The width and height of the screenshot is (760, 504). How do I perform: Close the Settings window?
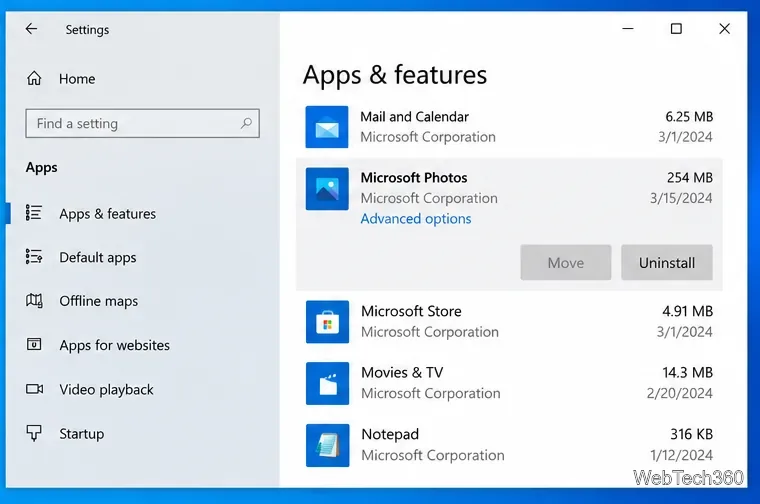(724, 29)
